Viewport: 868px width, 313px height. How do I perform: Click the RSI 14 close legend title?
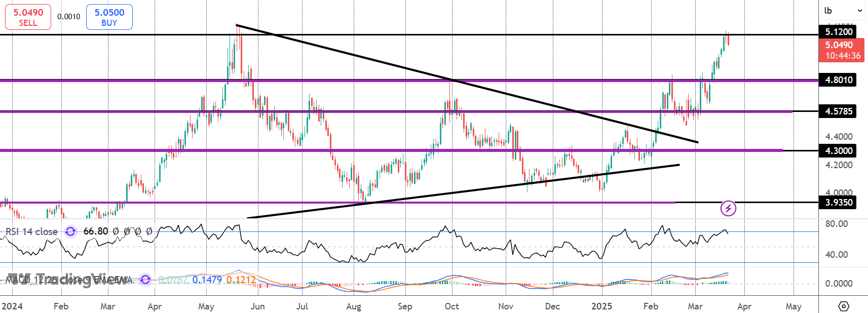coord(31,231)
